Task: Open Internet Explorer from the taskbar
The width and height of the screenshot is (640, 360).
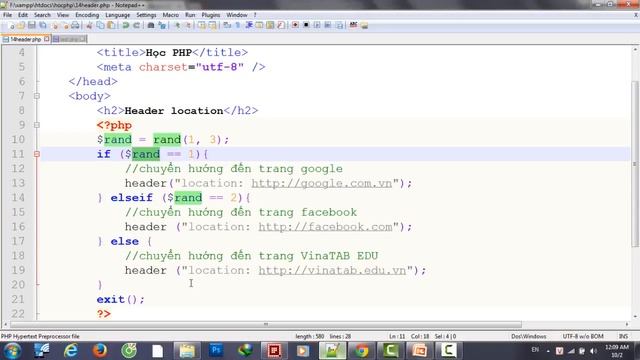Action: [x=71, y=351]
